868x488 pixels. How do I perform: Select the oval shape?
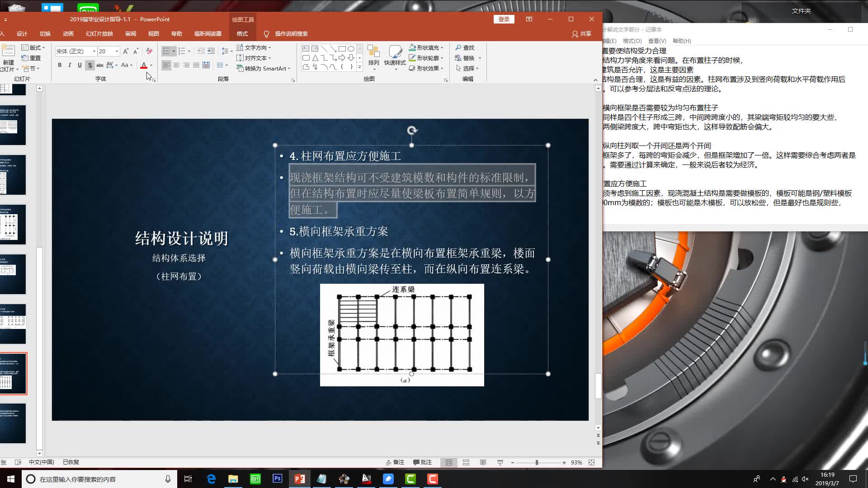pyautogui.click(x=351, y=49)
